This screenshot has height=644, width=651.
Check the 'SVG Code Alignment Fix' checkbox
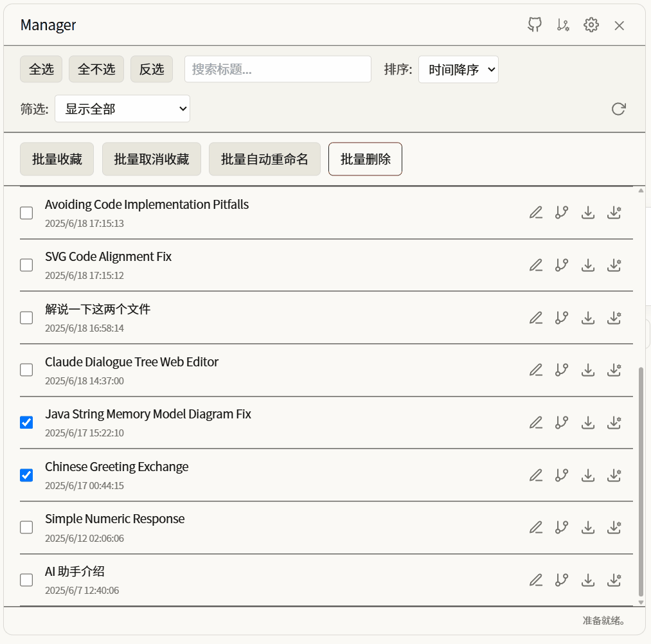coord(26,265)
